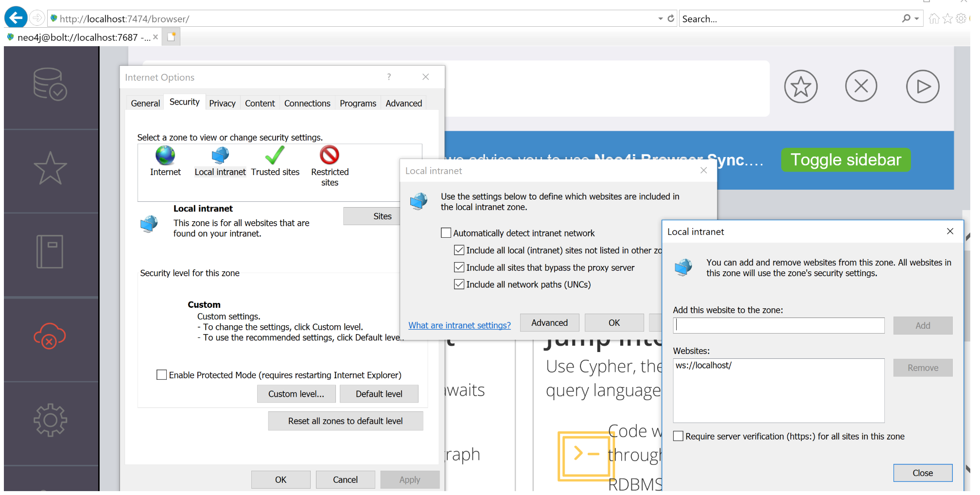The width and height of the screenshot is (980, 495).
Task: Open the Favorites star icon in the Neo4j sidebar
Action: (x=50, y=168)
